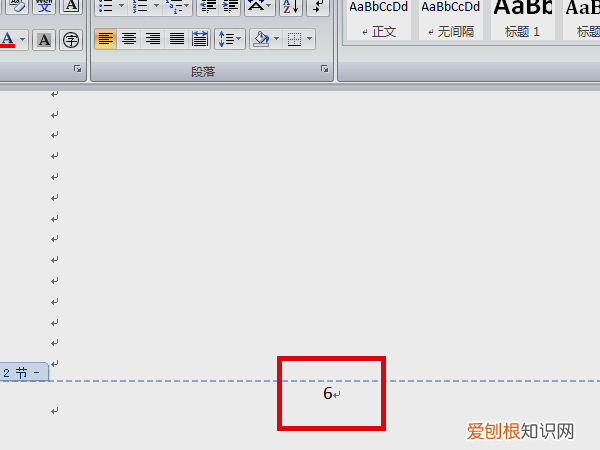Apply the 正文 style
The height and width of the screenshot is (450, 600).
pos(378,20)
